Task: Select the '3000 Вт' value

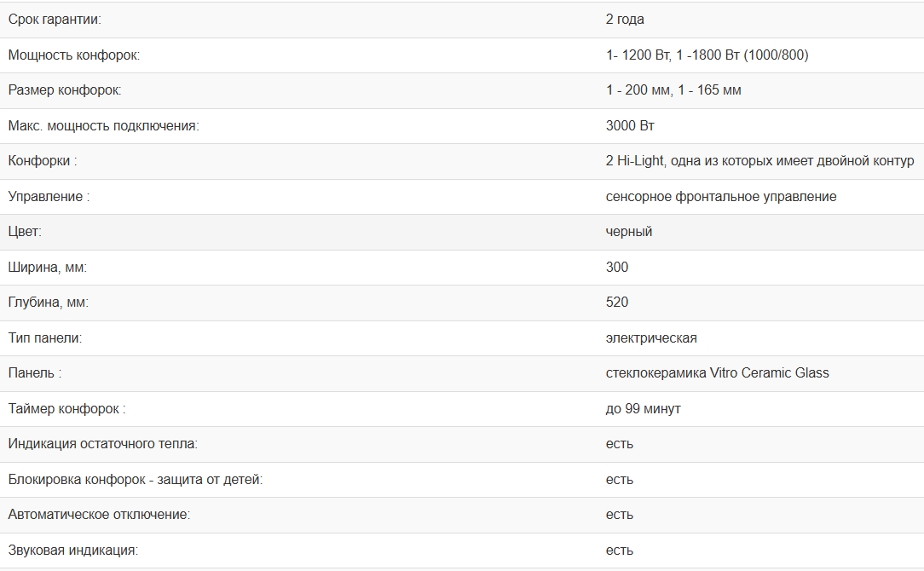Action: tap(630, 126)
